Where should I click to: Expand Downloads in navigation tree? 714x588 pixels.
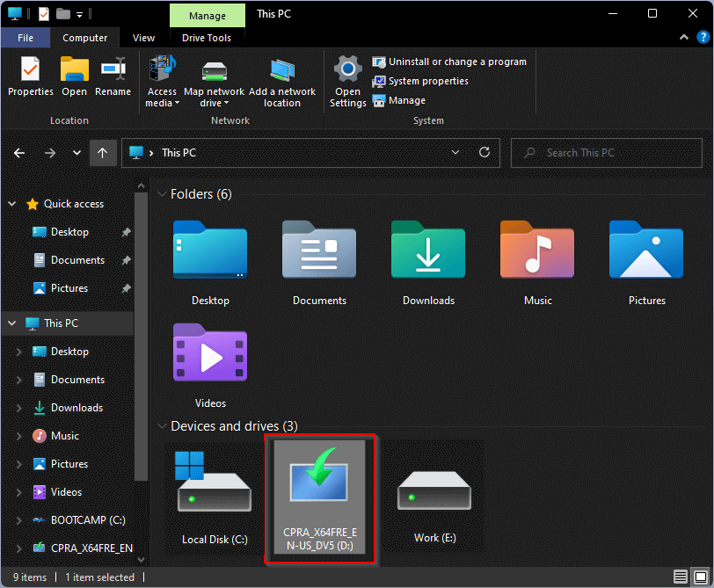pyautogui.click(x=18, y=408)
